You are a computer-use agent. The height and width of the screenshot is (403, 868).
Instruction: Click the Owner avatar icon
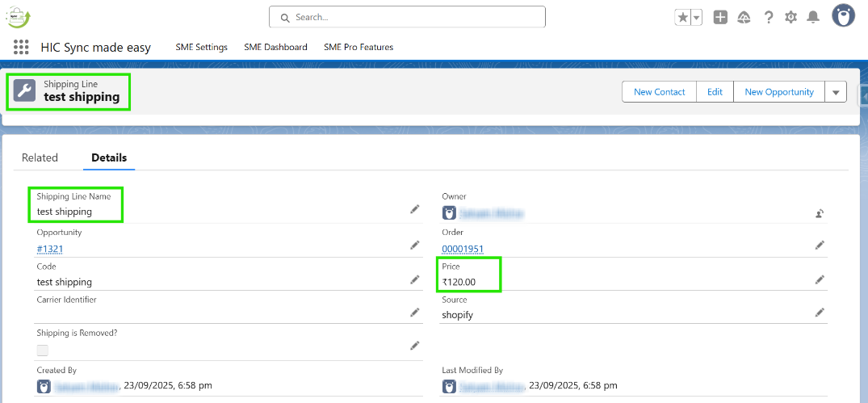449,213
